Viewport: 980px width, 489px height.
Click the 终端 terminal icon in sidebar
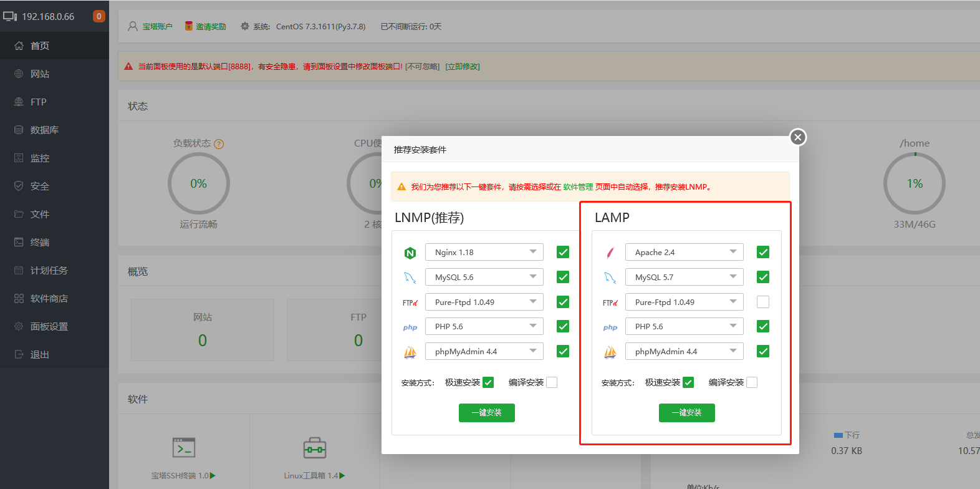pos(19,242)
